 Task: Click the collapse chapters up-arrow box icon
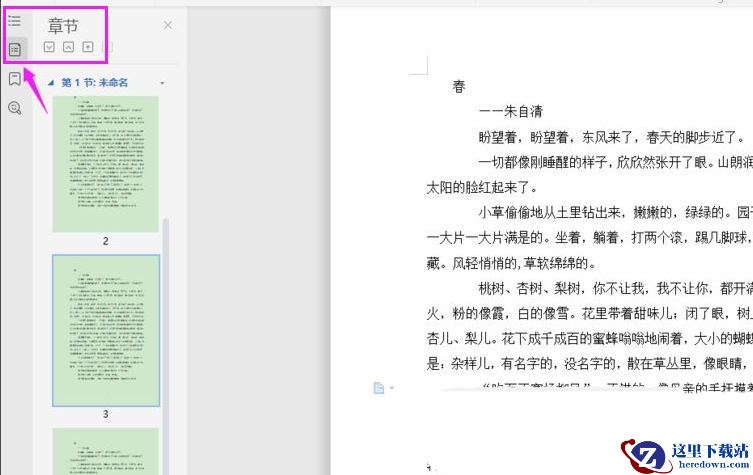pyautogui.click(x=68, y=47)
